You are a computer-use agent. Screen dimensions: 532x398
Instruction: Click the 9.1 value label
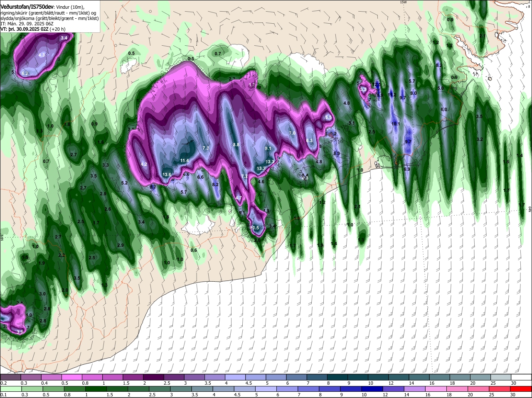(268, 148)
